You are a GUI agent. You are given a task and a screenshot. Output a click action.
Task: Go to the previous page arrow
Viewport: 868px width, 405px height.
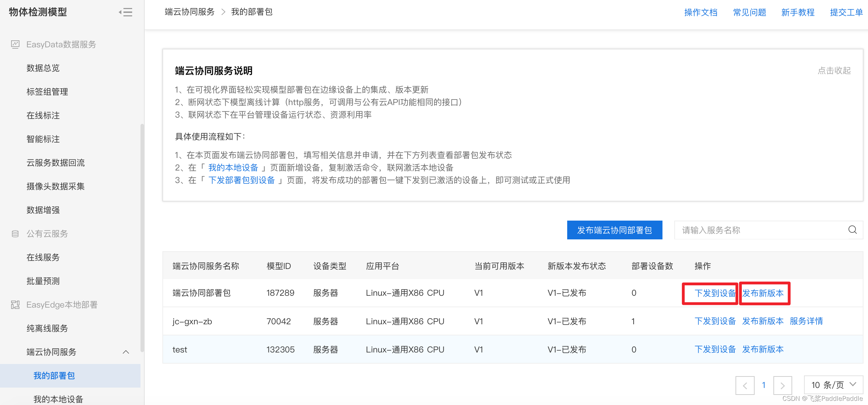745,385
